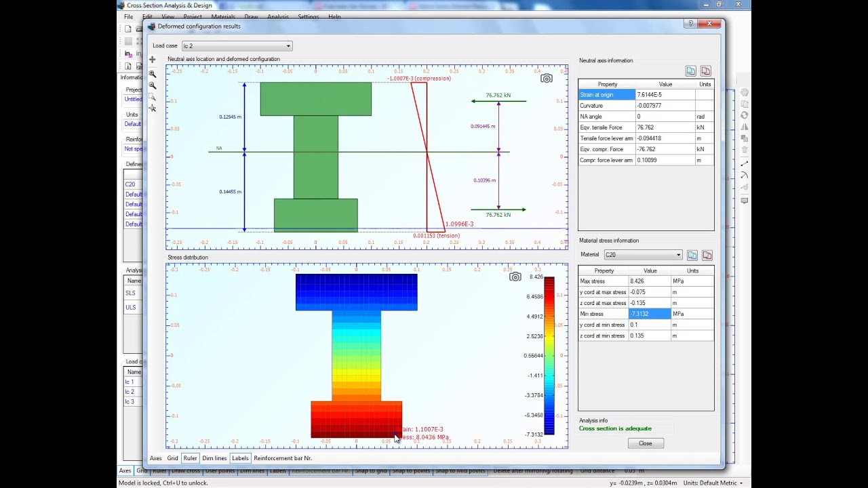The width and height of the screenshot is (868, 488).
Task: Toggle Labels display in the dialog
Action: click(x=240, y=458)
